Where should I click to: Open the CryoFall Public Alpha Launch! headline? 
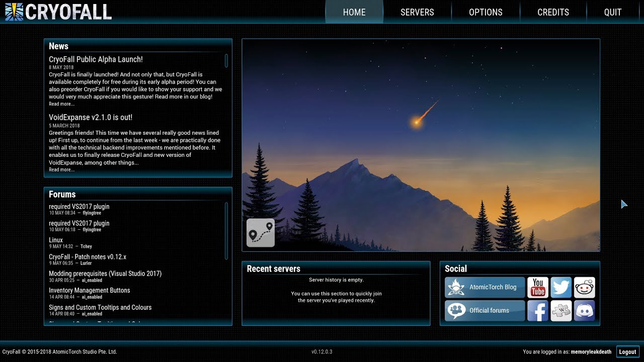(96, 59)
